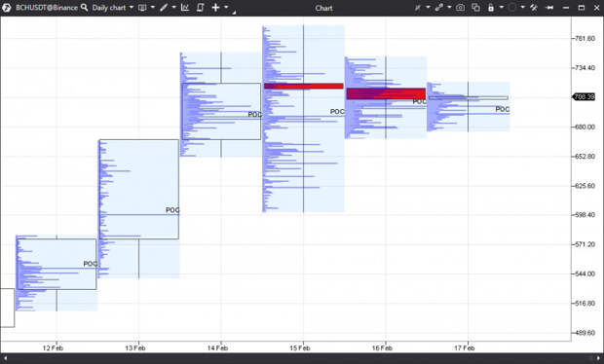Click the right scroll arrow at bottom
The image size is (604, 364).
click(x=598, y=358)
